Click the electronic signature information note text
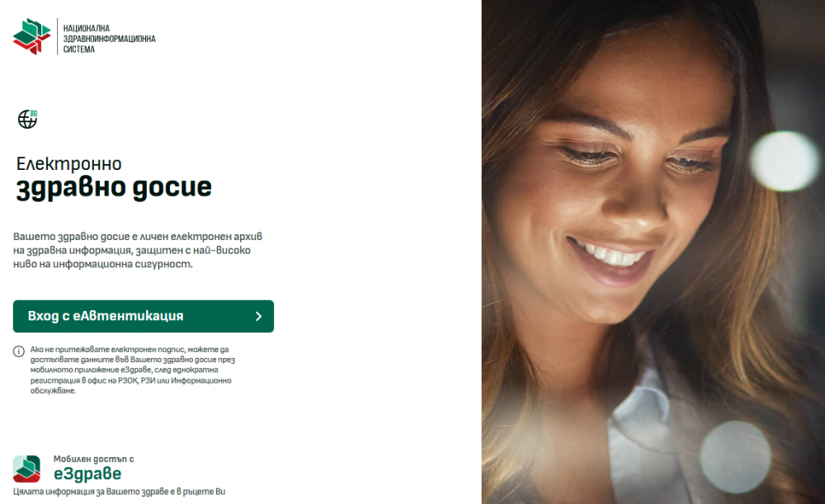Viewport: 825px width, 504px height. 133,370
